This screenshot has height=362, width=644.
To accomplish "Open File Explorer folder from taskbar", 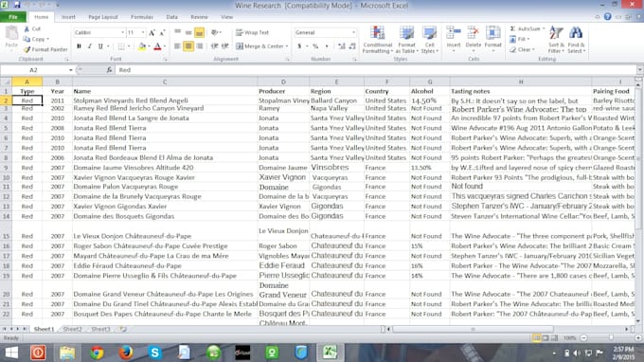I will 67,353.
